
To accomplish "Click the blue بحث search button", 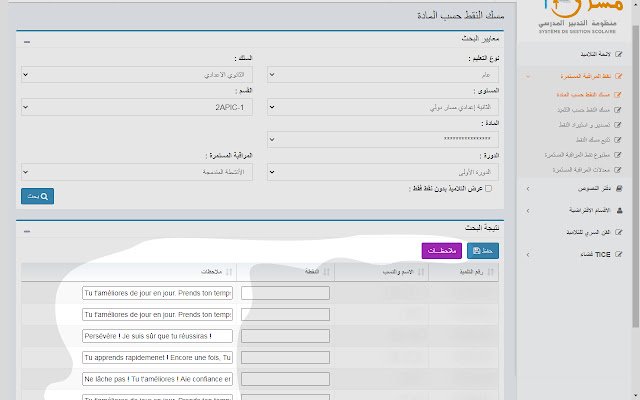I will (x=37, y=196).
